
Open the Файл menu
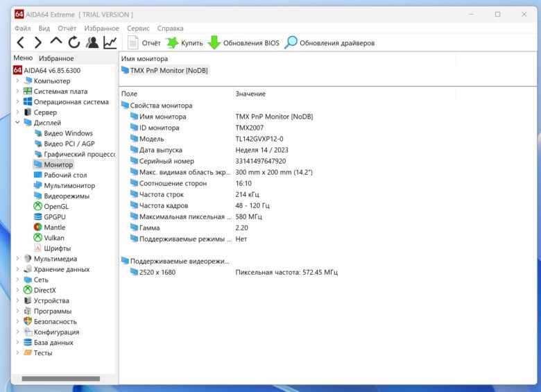pyautogui.click(x=22, y=28)
